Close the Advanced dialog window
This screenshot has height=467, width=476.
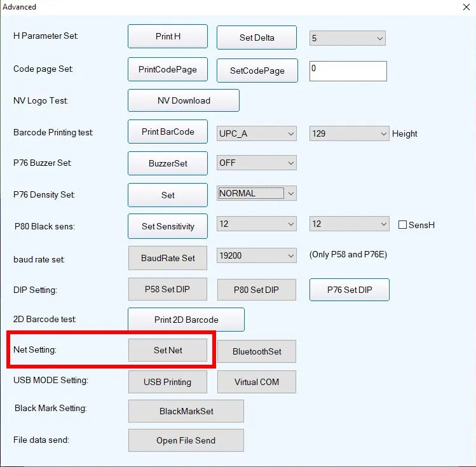pos(466,7)
